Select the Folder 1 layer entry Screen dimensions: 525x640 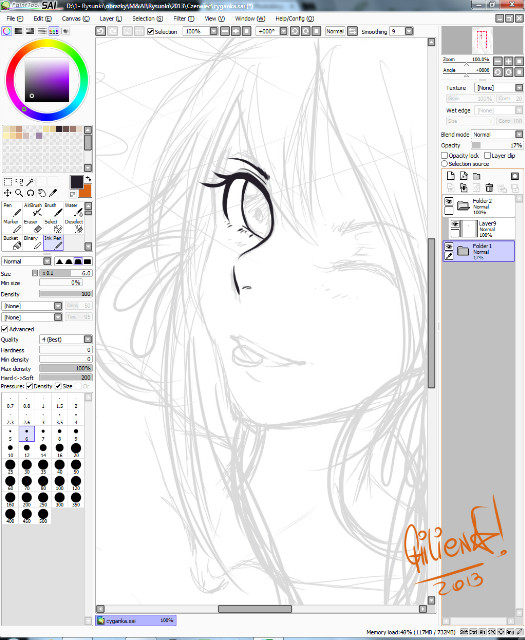(x=478, y=251)
